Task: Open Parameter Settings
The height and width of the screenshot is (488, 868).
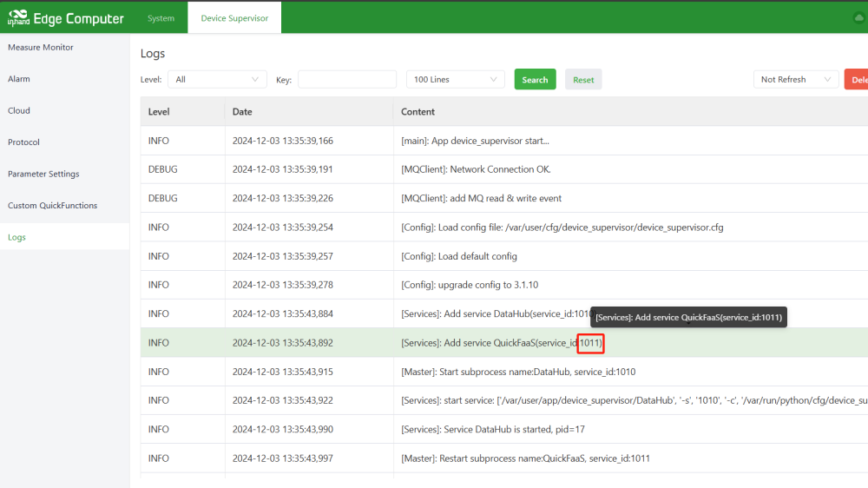Action: pyautogui.click(x=43, y=174)
